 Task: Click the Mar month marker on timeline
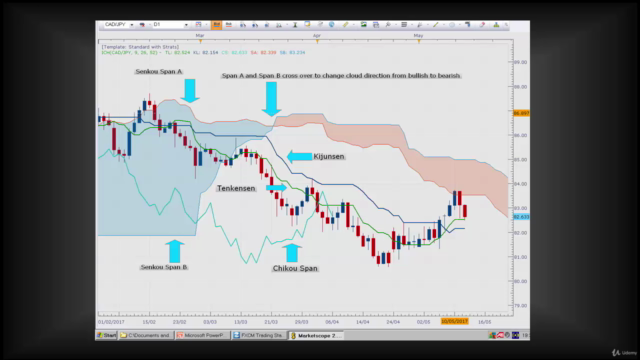[200, 36]
